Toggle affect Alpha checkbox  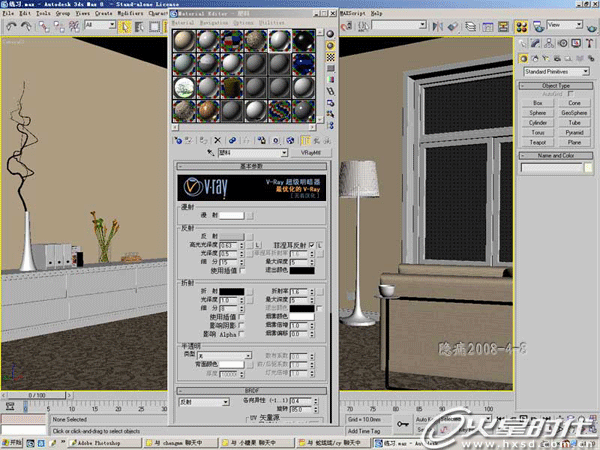pyautogui.click(x=242, y=334)
